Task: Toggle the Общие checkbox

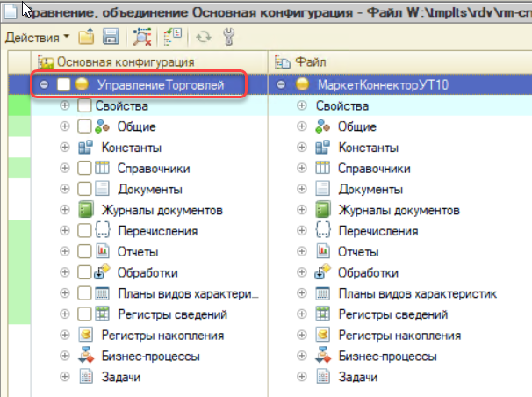Action: (84, 126)
